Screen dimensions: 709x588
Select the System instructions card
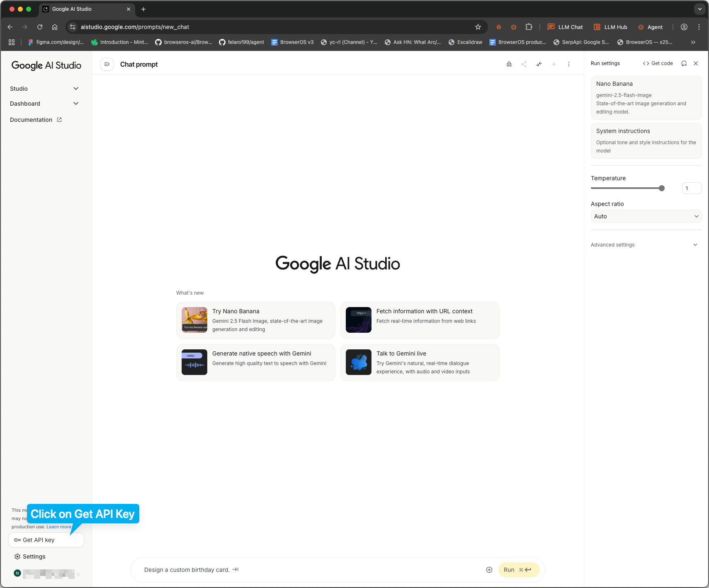(646, 140)
